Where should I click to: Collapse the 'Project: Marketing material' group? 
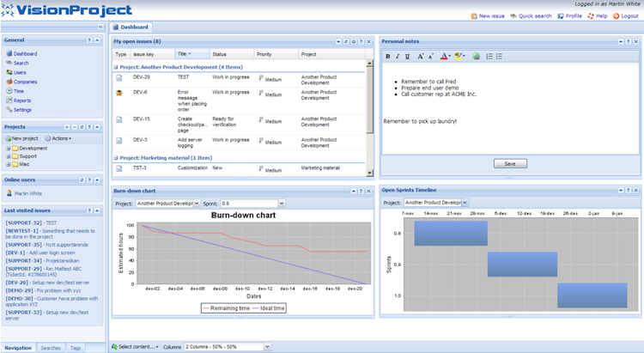pos(116,158)
